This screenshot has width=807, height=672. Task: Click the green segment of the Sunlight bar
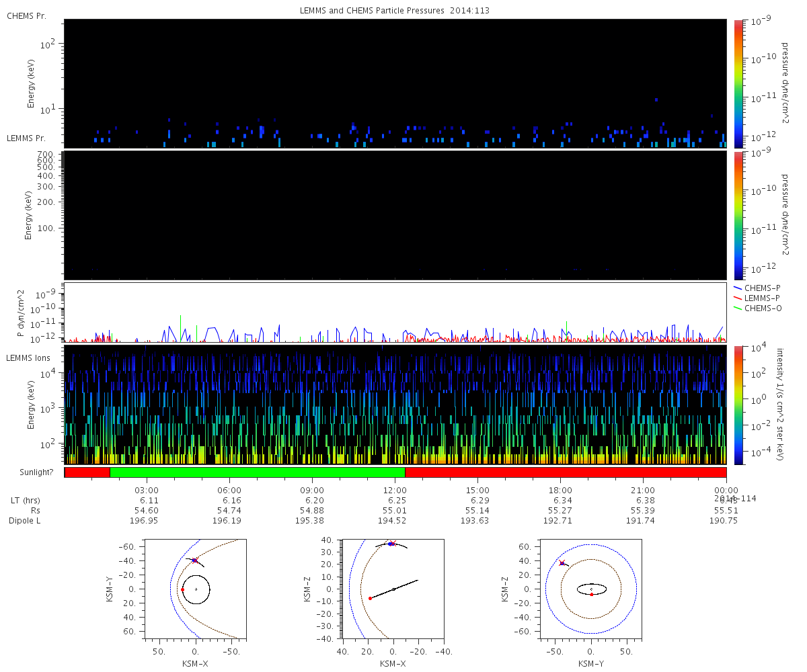pyautogui.click(x=257, y=472)
